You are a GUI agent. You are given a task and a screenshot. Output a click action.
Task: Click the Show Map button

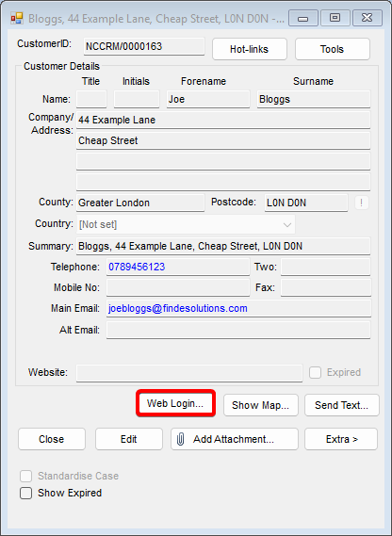261,405
